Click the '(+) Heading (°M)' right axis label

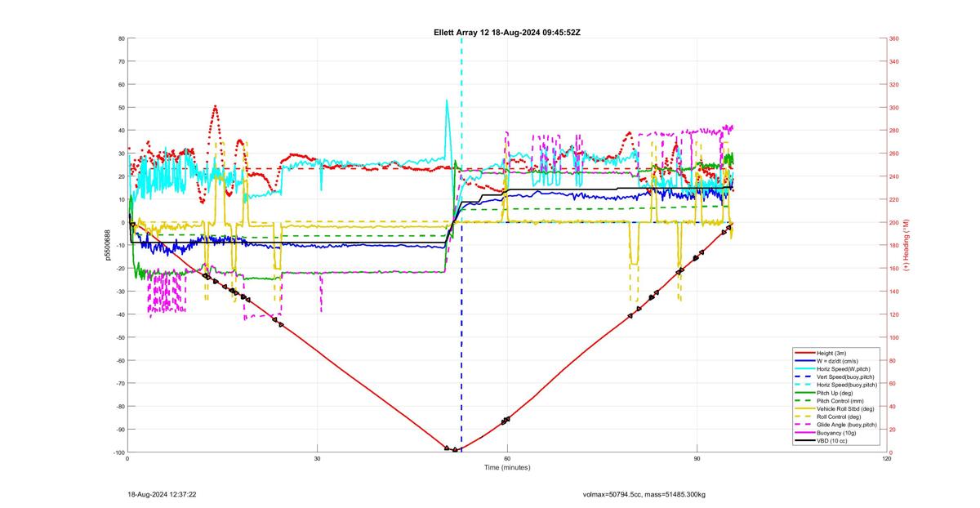tap(907, 245)
